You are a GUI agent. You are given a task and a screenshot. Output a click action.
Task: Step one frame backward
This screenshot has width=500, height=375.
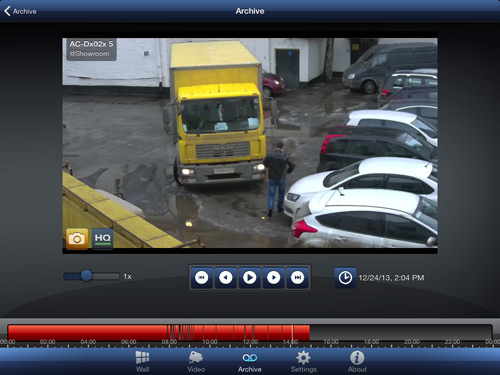point(226,277)
